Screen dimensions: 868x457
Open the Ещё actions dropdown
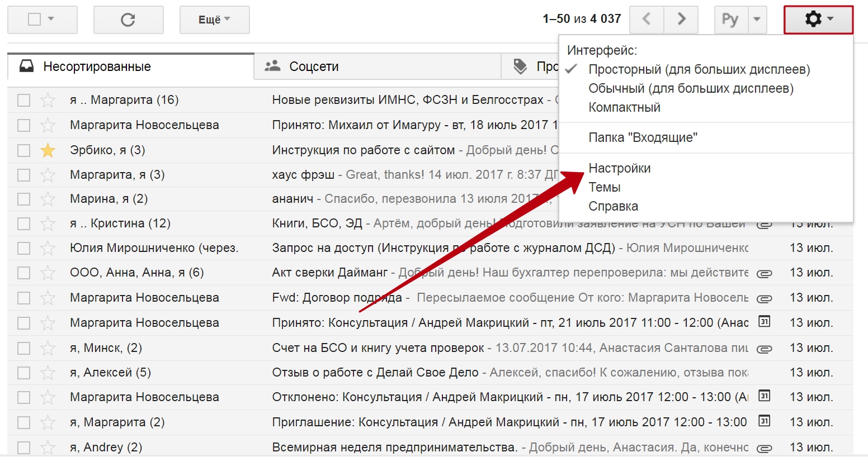click(214, 20)
